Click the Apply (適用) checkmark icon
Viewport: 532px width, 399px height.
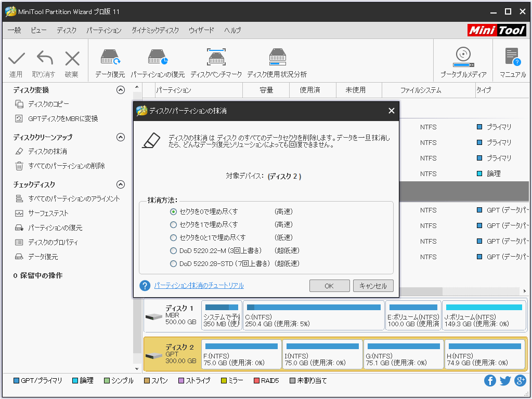point(16,58)
